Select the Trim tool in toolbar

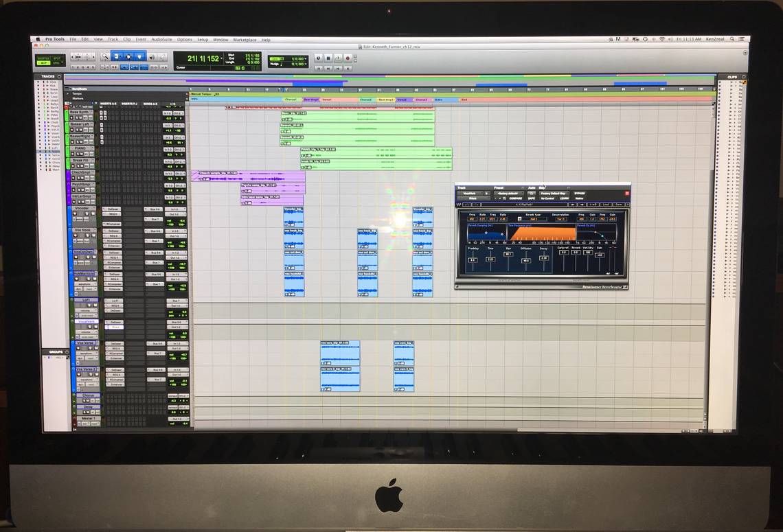[115, 56]
